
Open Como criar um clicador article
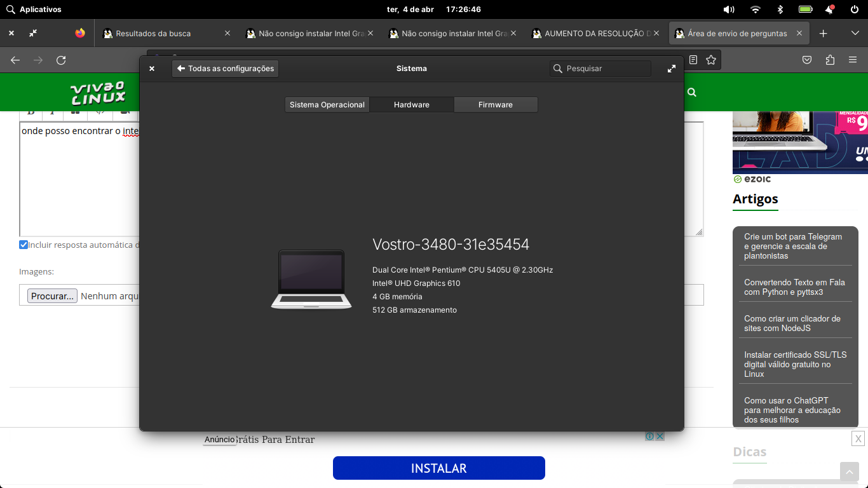pyautogui.click(x=792, y=323)
